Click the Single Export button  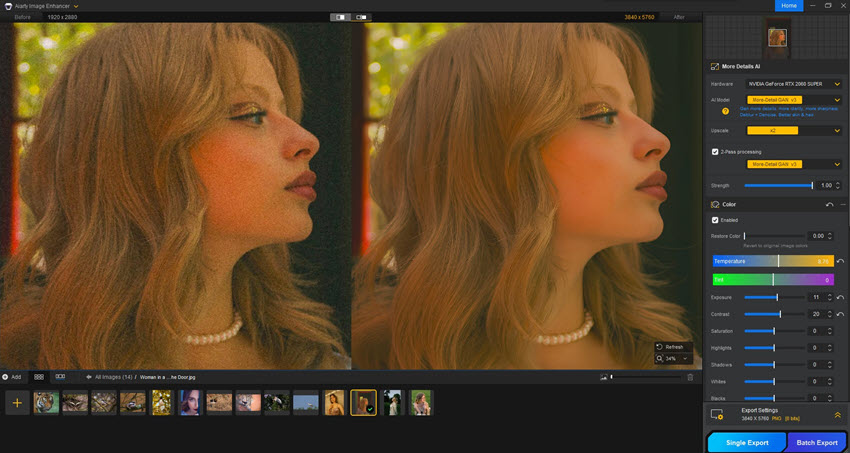pyautogui.click(x=747, y=443)
